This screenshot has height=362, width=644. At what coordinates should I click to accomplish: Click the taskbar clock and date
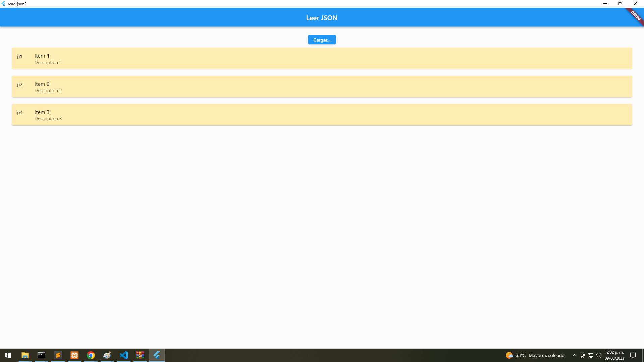614,355
